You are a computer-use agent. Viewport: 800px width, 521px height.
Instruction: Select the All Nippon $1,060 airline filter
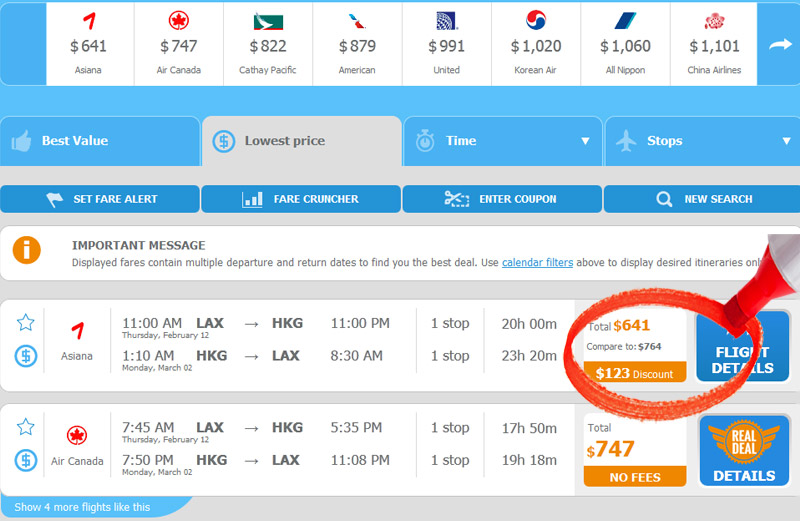point(625,44)
